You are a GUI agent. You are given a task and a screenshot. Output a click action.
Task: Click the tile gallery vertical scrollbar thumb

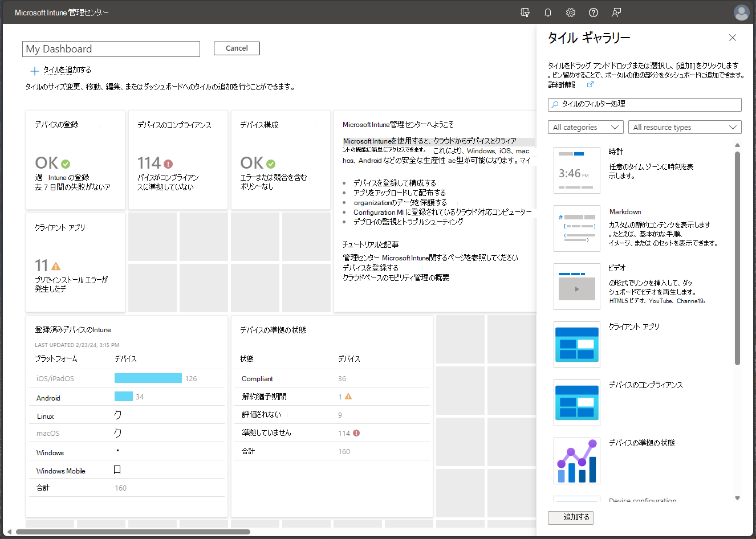(x=737, y=258)
